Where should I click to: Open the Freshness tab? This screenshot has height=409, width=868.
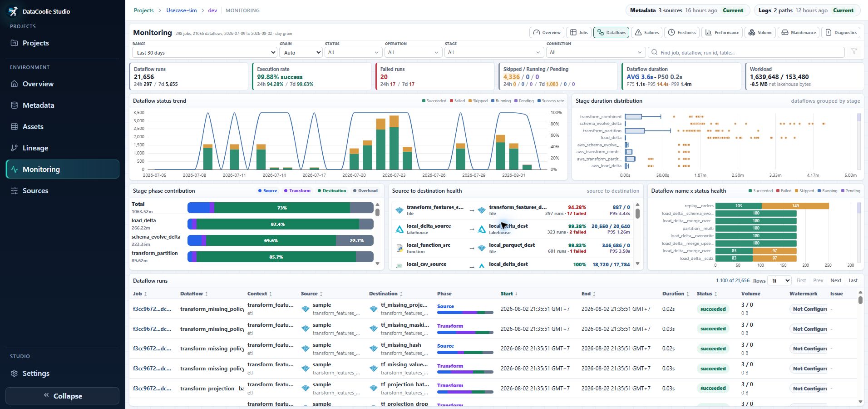tap(682, 32)
